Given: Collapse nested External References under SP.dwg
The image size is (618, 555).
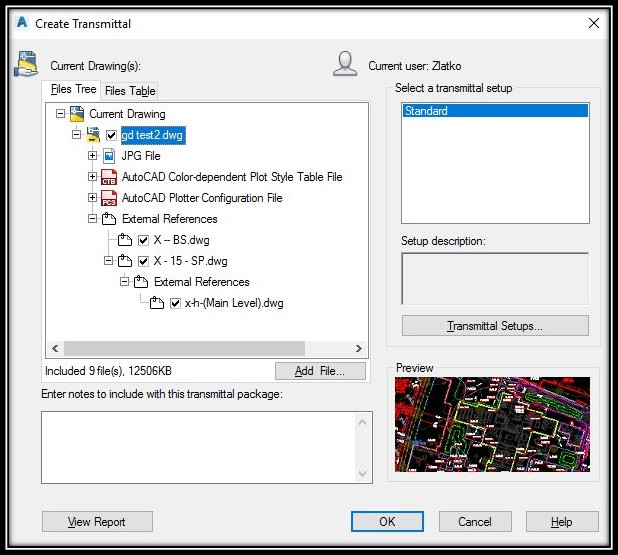Looking at the screenshot, I should tap(124, 281).
